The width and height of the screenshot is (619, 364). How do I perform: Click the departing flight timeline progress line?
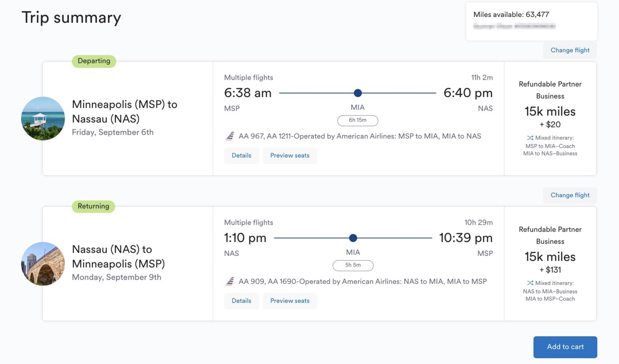pos(318,93)
